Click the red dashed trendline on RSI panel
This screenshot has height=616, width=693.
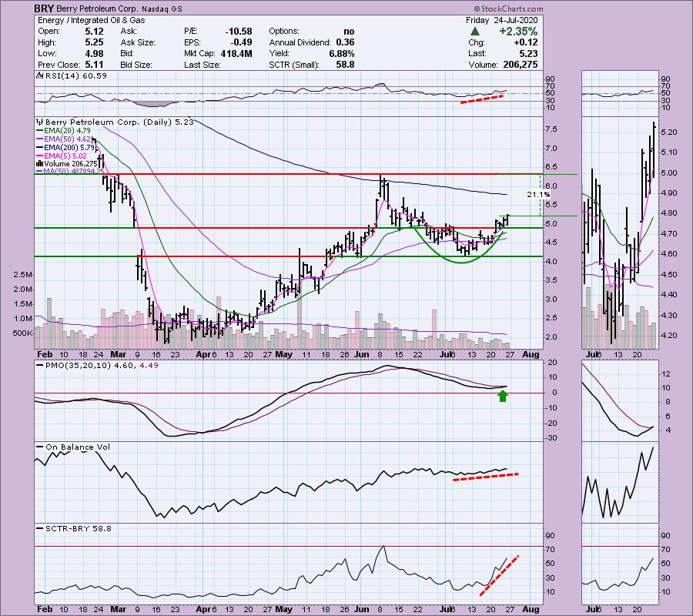[483, 99]
